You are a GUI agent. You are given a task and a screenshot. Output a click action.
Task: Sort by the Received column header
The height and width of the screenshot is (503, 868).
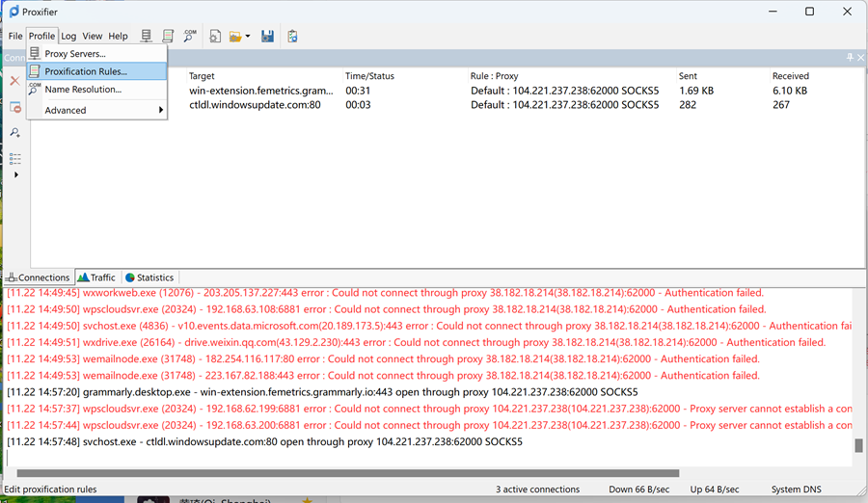[791, 76]
